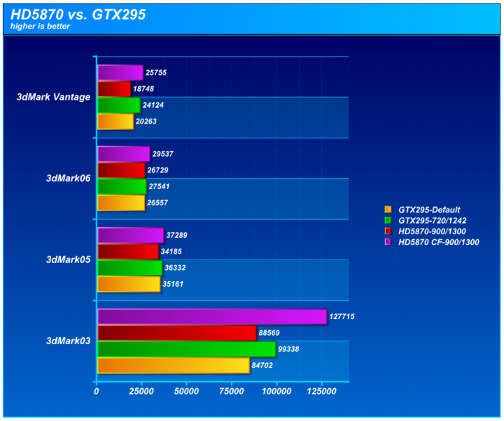Click the purple HD5870 CF-900/1300 legend swatch
The height and width of the screenshot is (421, 504).
point(388,242)
